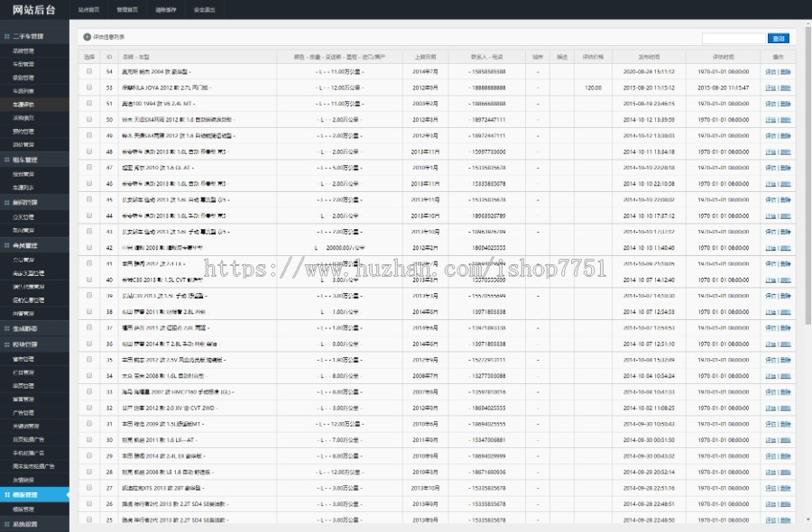
Task: Expand the 模块管理 sidebar section
Action: (34, 344)
